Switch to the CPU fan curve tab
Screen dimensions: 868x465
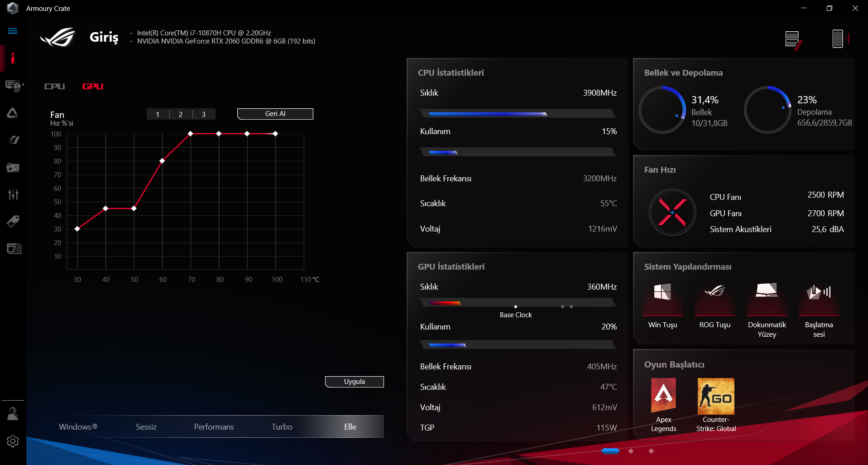tap(54, 87)
